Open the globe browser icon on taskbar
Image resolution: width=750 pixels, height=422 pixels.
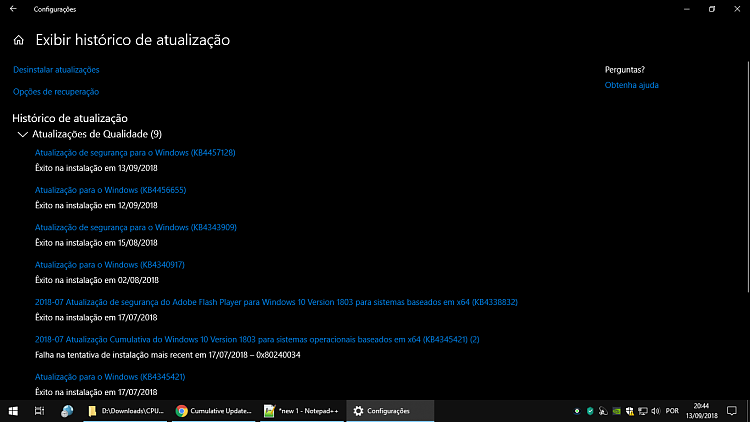coord(67,411)
